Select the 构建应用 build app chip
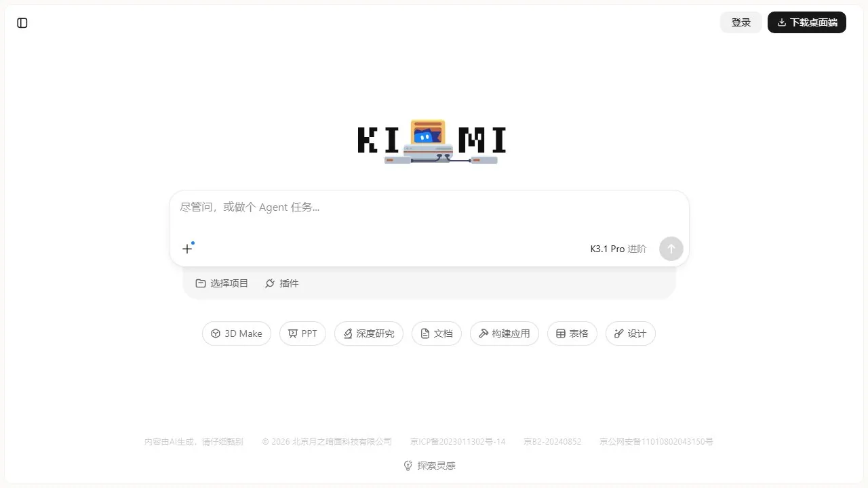 (505, 333)
